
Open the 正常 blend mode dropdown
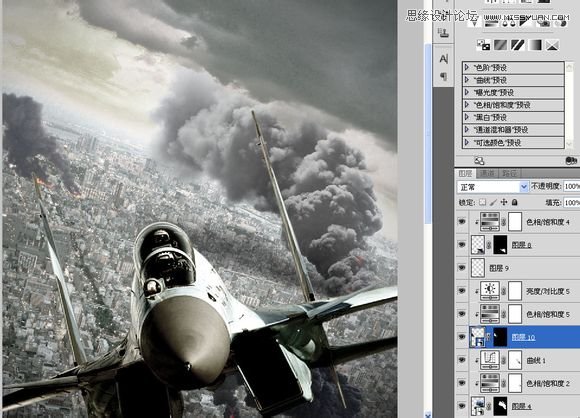(493, 187)
